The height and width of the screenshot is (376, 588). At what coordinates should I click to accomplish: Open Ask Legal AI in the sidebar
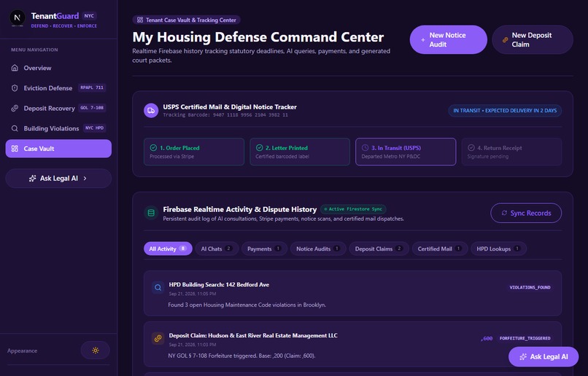[58, 179]
